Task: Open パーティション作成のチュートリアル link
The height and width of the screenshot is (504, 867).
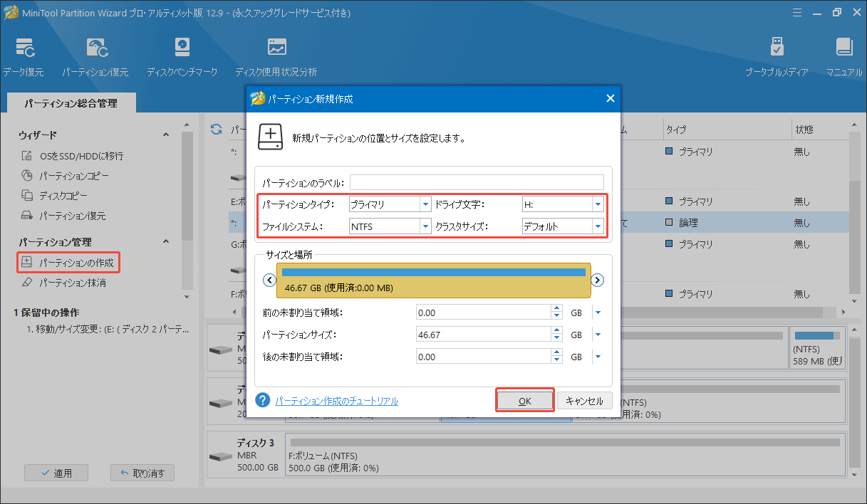Action: pyautogui.click(x=337, y=401)
